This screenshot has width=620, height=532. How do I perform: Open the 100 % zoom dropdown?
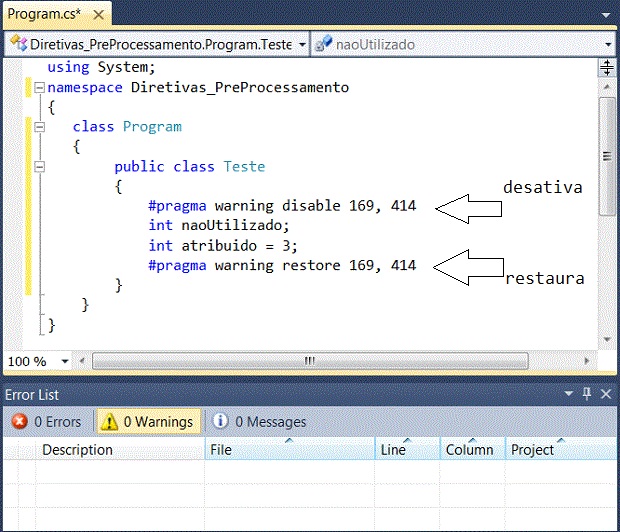(65, 361)
